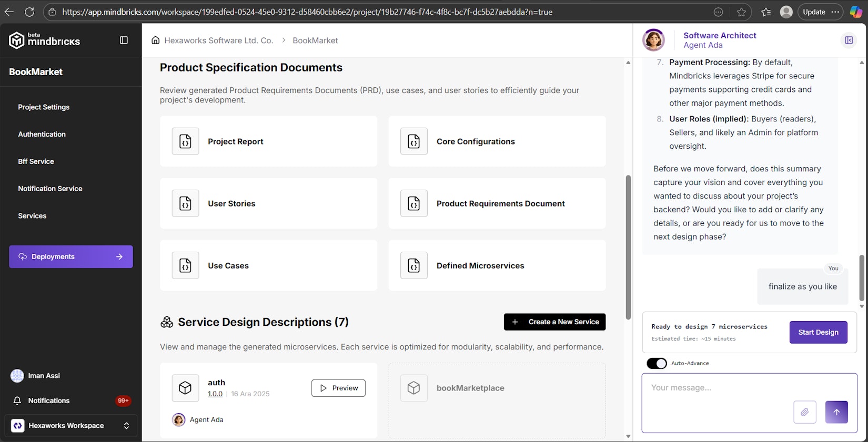The image size is (868, 442).
Task: Click the auth service cube icon
Action: 185,388
